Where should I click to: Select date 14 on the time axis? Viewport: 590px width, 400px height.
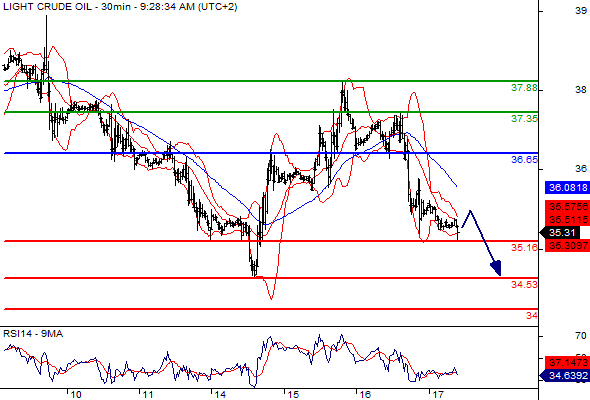coord(220,395)
